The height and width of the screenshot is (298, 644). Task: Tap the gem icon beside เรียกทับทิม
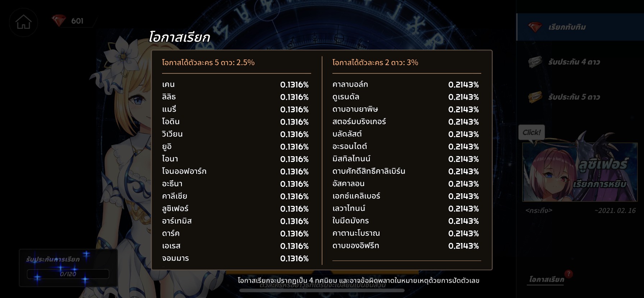tap(535, 27)
